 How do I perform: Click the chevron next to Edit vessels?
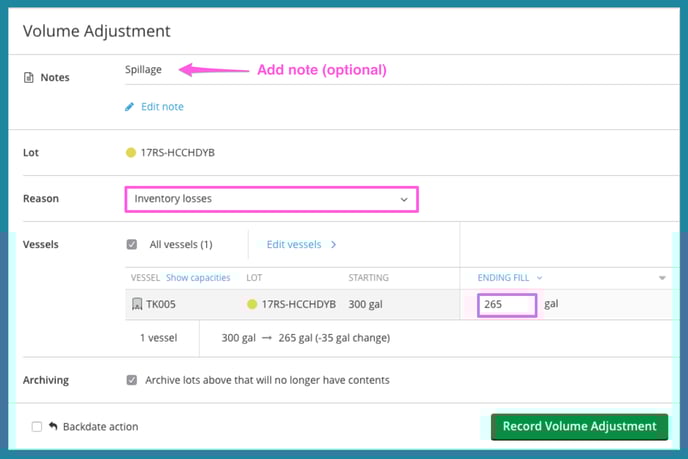tap(333, 244)
